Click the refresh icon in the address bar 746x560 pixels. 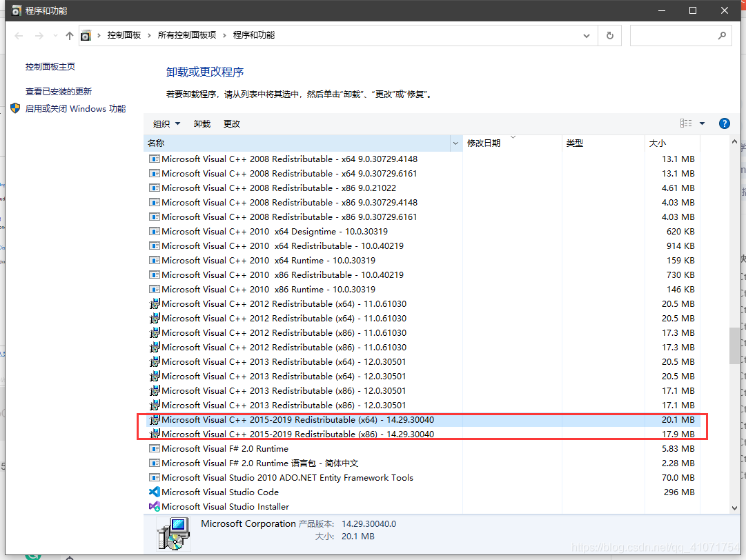pos(610,35)
